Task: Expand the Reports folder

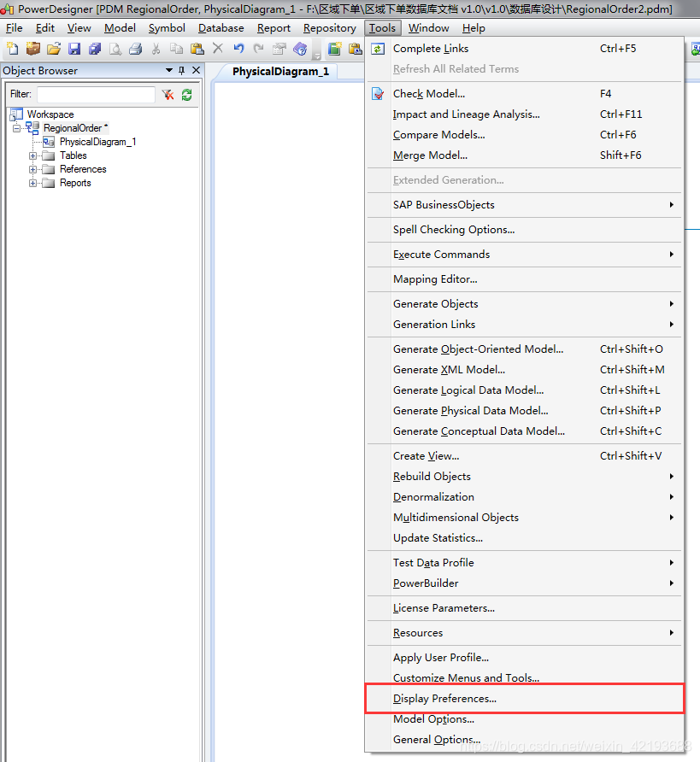Action: click(x=32, y=183)
